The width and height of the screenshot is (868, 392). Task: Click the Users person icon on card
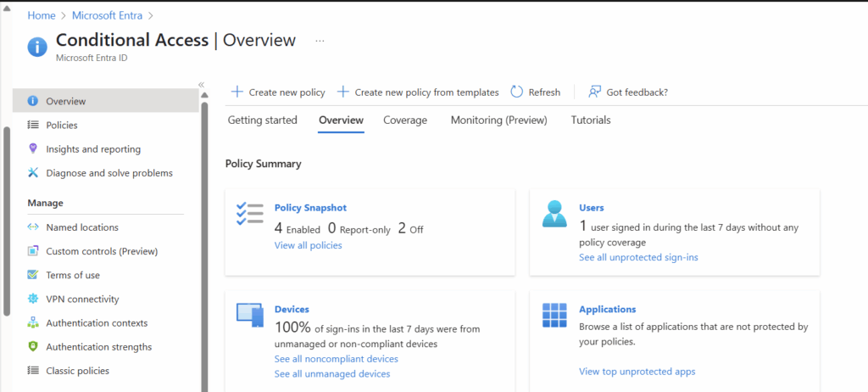(554, 214)
